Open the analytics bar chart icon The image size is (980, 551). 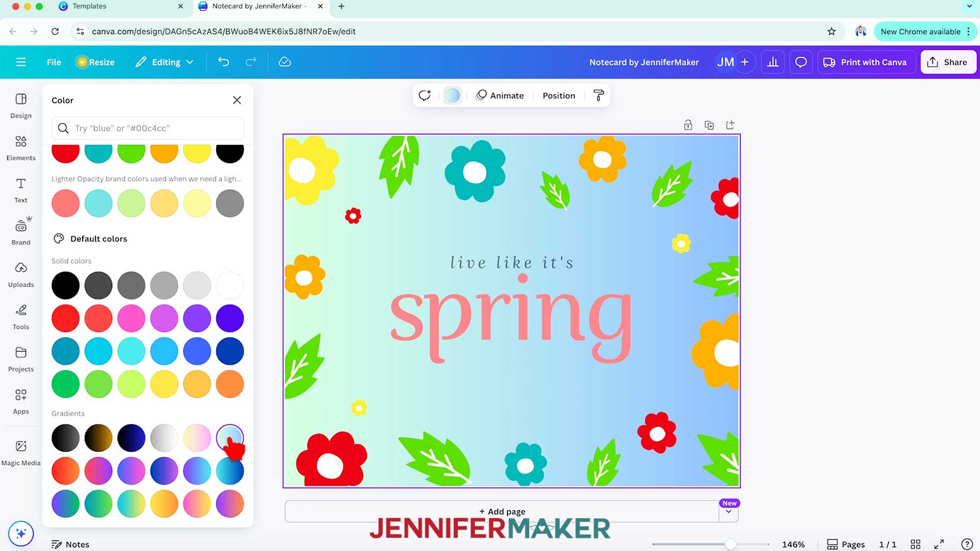773,62
